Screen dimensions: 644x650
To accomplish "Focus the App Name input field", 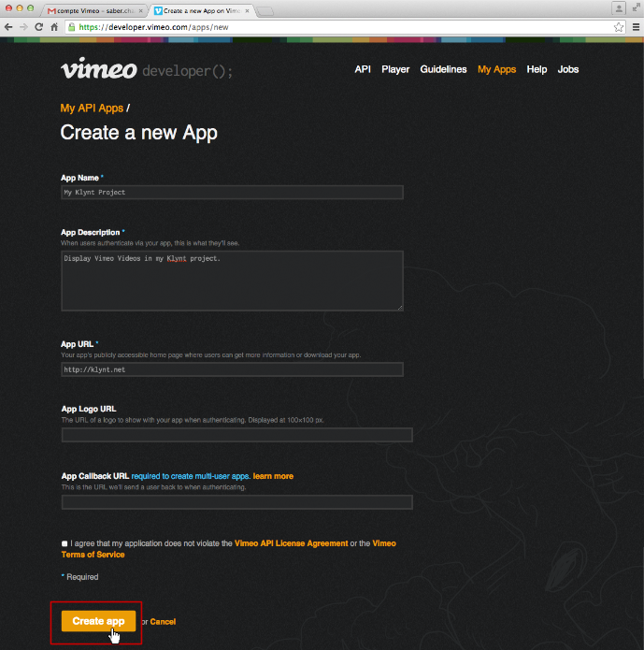I will 232,193.
